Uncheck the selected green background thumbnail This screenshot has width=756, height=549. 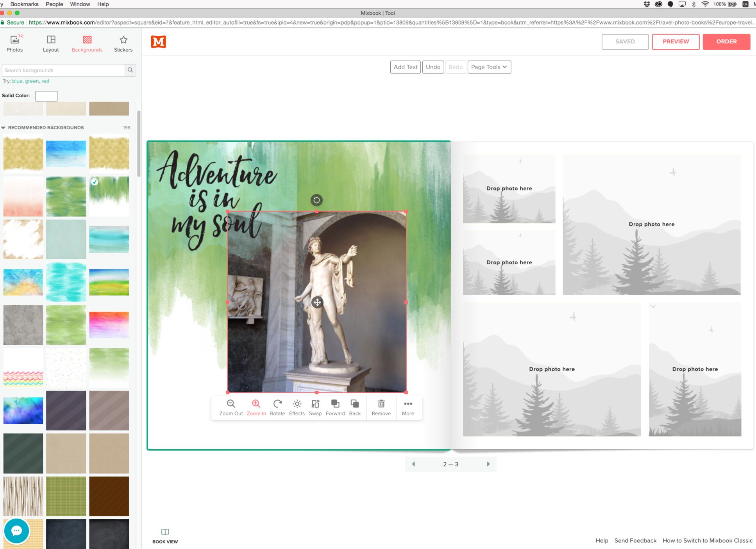tap(95, 182)
